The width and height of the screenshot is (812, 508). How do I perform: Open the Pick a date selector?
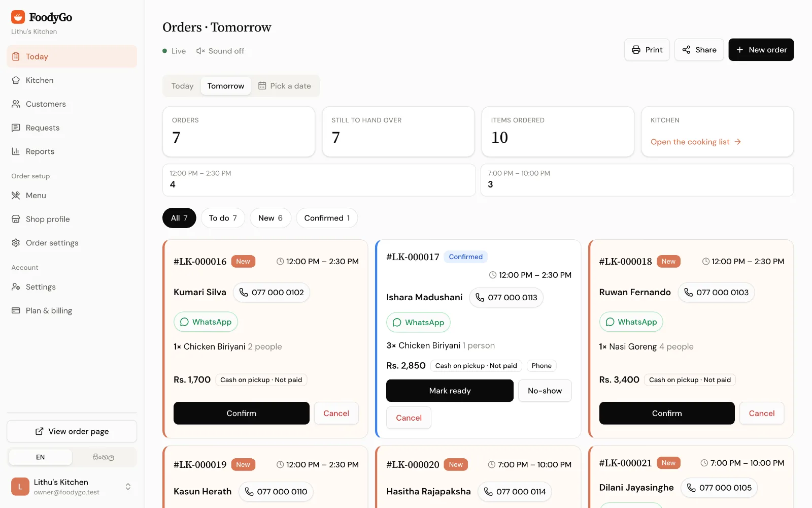pos(285,86)
